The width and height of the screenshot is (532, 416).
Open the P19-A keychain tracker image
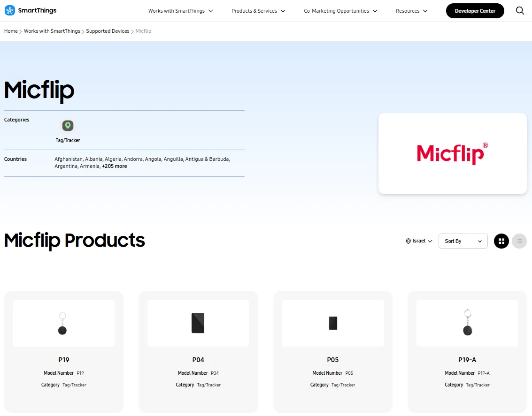[467, 323]
